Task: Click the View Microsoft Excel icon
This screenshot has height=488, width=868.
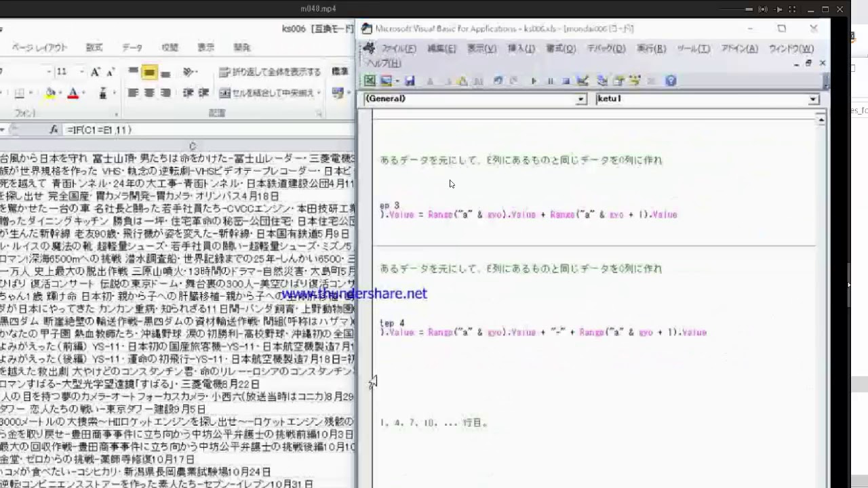Action: click(370, 81)
